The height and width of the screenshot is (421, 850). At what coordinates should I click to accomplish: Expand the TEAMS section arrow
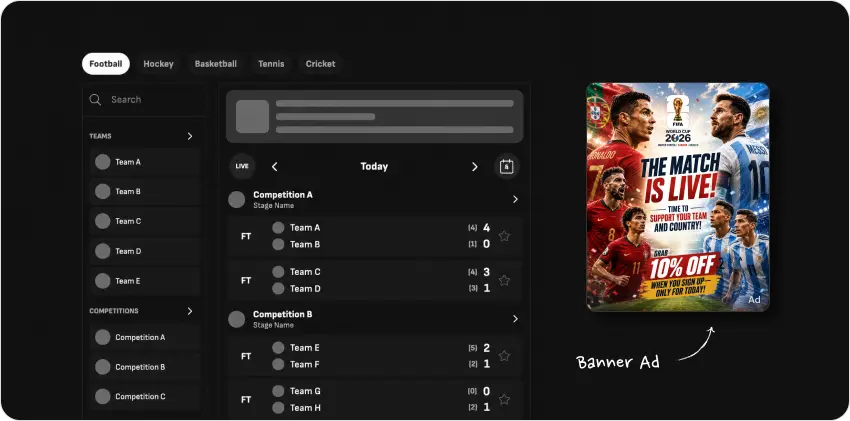pyautogui.click(x=190, y=136)
